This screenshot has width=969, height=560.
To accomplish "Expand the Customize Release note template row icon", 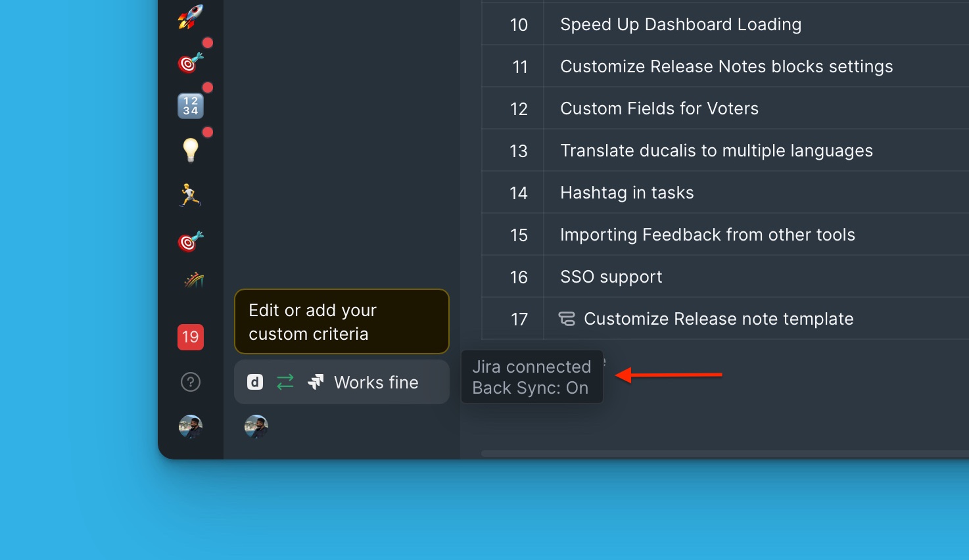I will 567,318.
